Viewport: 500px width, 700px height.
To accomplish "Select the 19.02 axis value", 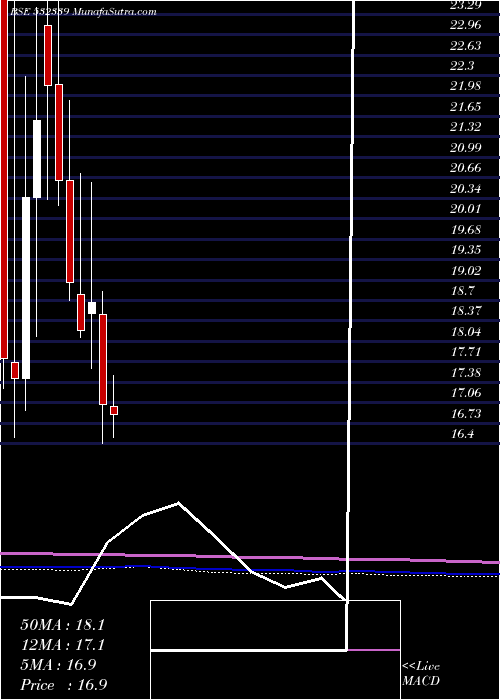I will tap(466, 271).
